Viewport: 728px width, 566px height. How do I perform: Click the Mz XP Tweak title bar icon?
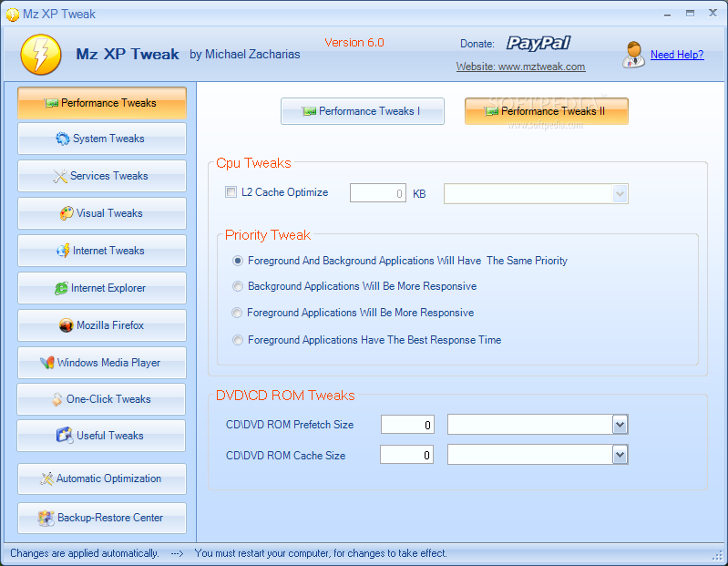coord(13,15)
